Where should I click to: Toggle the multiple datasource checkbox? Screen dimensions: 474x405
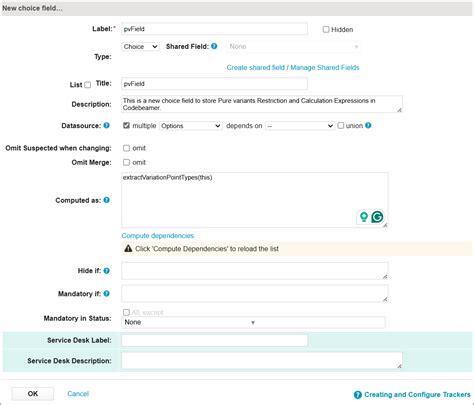pyautogui.click(x=126, y=126)
